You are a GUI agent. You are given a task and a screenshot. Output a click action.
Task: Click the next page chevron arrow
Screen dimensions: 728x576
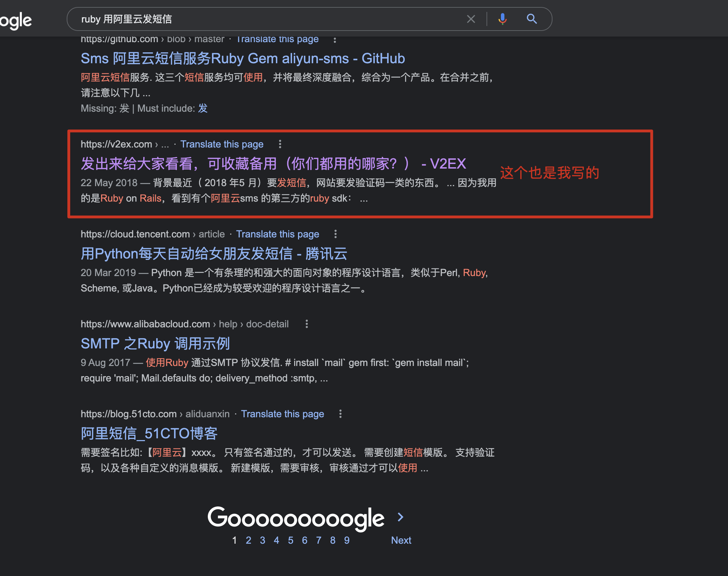[x=401, y=517]
